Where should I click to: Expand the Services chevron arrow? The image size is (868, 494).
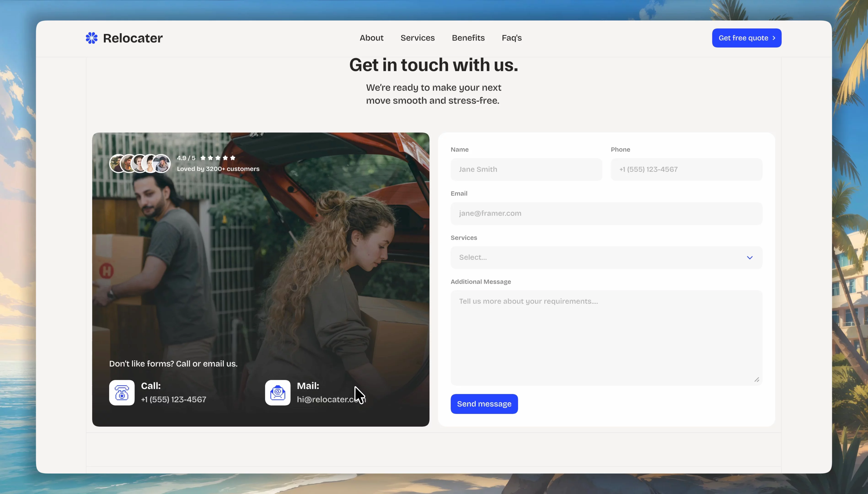pyautogui.click(x=750, y=258)
